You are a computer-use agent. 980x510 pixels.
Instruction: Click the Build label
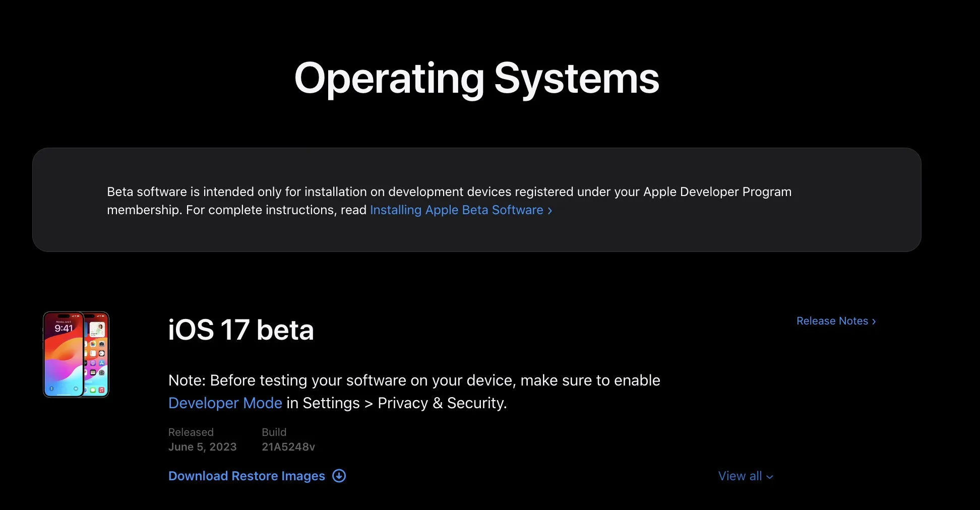click(274, 432)
